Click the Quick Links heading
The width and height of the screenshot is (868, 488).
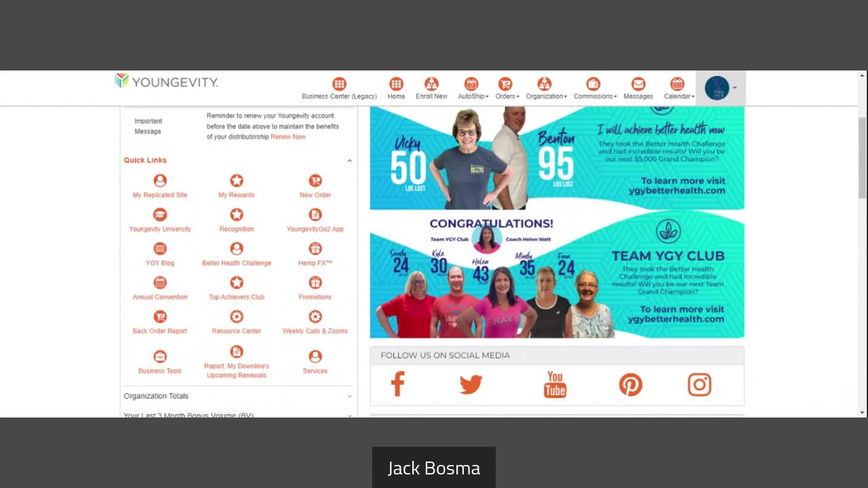point(145,161)
